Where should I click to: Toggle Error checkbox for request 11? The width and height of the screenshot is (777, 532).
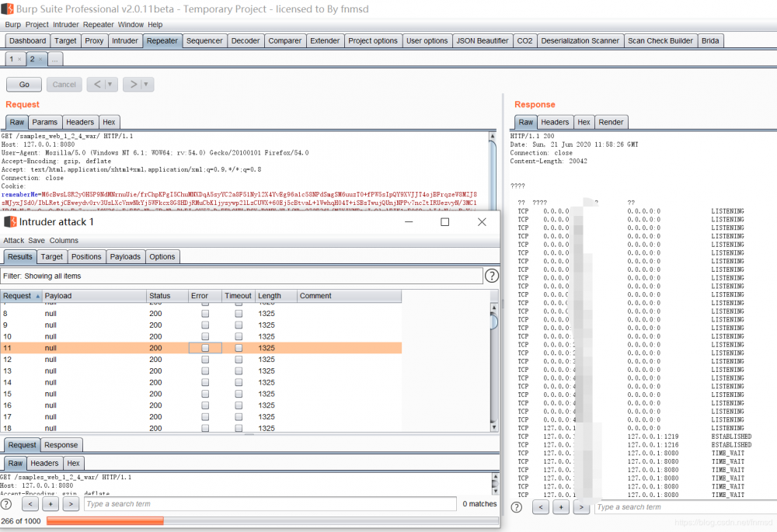[205, 349]
